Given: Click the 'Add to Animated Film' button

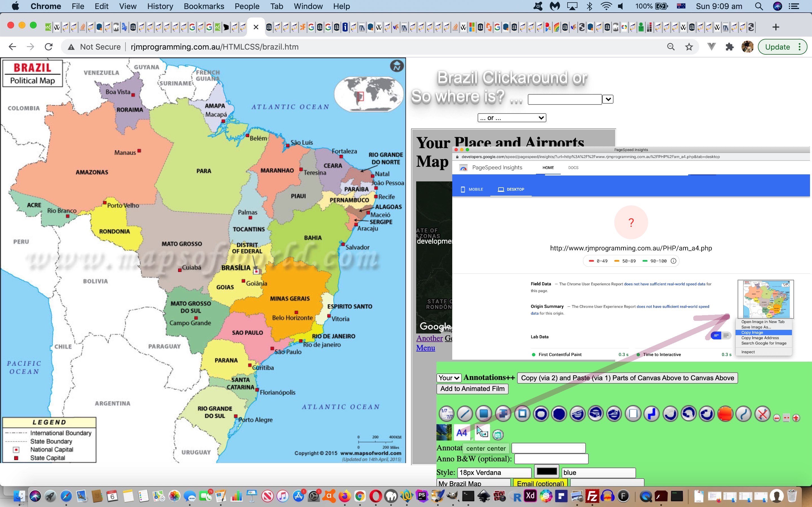Looking at the screenshot, I should pyautogui.click(x=472, y=388).
